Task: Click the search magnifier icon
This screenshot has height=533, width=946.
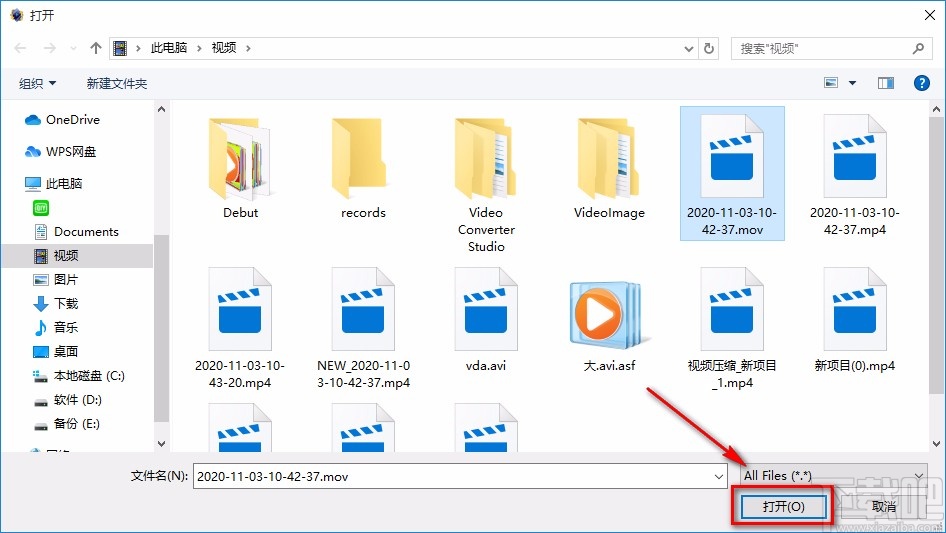Action: tap(918, 48)
